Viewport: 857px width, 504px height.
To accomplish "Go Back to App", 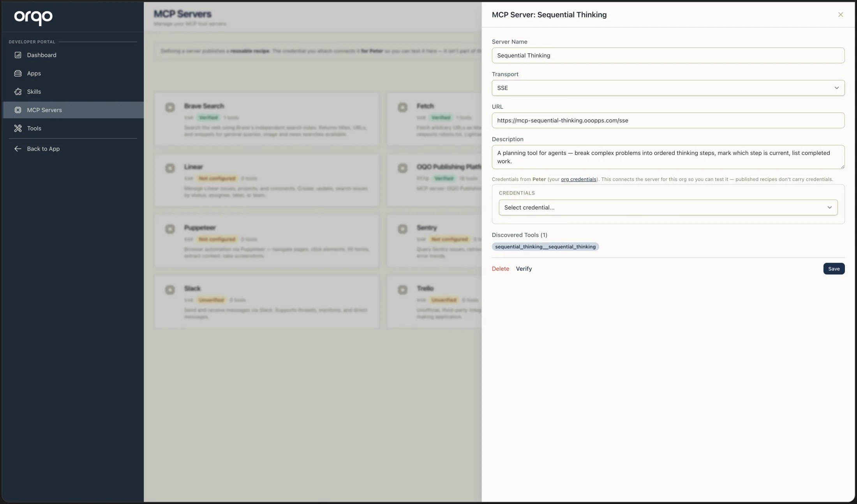I will [73, 149].
